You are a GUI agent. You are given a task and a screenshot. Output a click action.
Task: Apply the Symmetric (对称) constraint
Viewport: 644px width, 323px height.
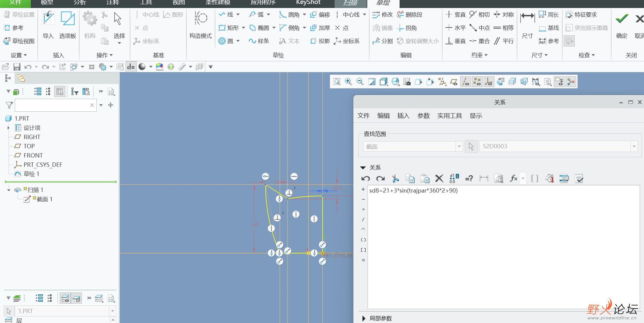pos(504,14)
